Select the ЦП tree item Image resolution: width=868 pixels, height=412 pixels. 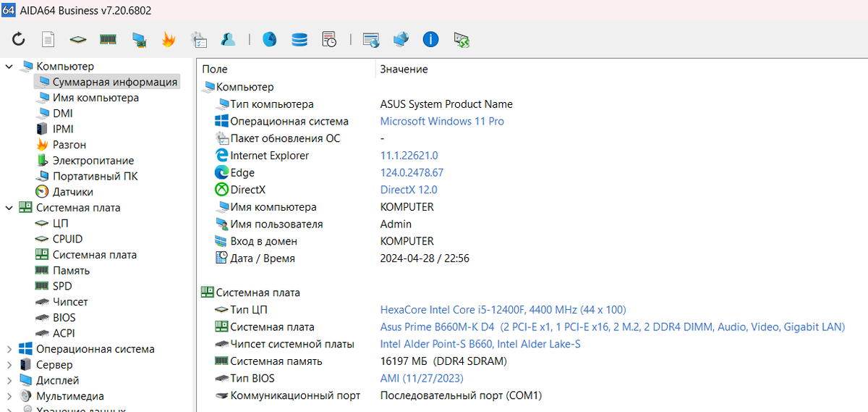[x=60, y=223]
